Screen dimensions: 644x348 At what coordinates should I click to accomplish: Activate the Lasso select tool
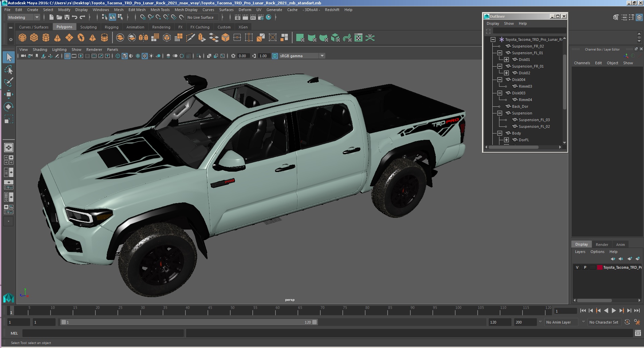point(9,70)
